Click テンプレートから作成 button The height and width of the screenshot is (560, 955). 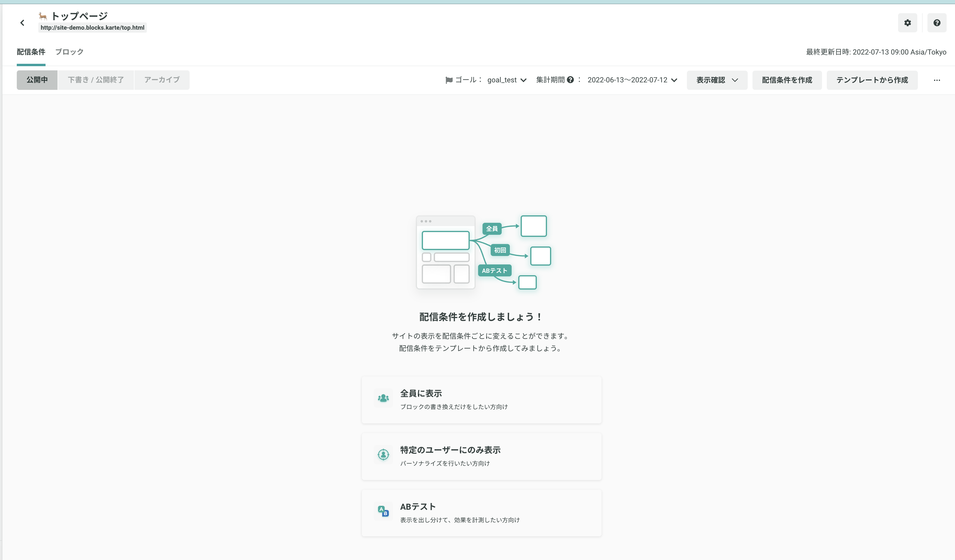tap(872, 80)
